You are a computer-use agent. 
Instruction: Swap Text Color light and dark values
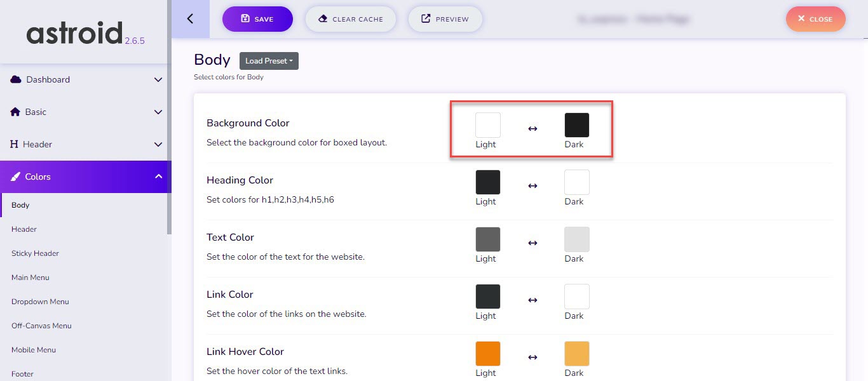[532, 243]
